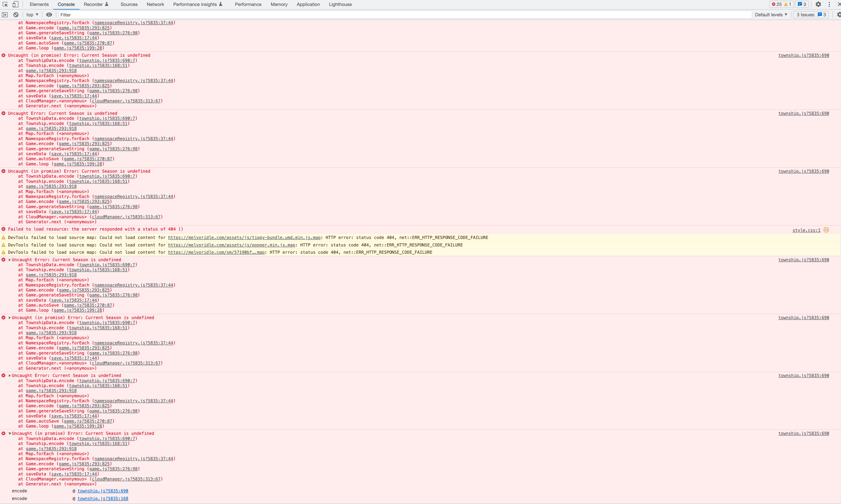The image size is (841, 504).
Task: Show the console sidebar panel
Action: (x=5, y=15)
